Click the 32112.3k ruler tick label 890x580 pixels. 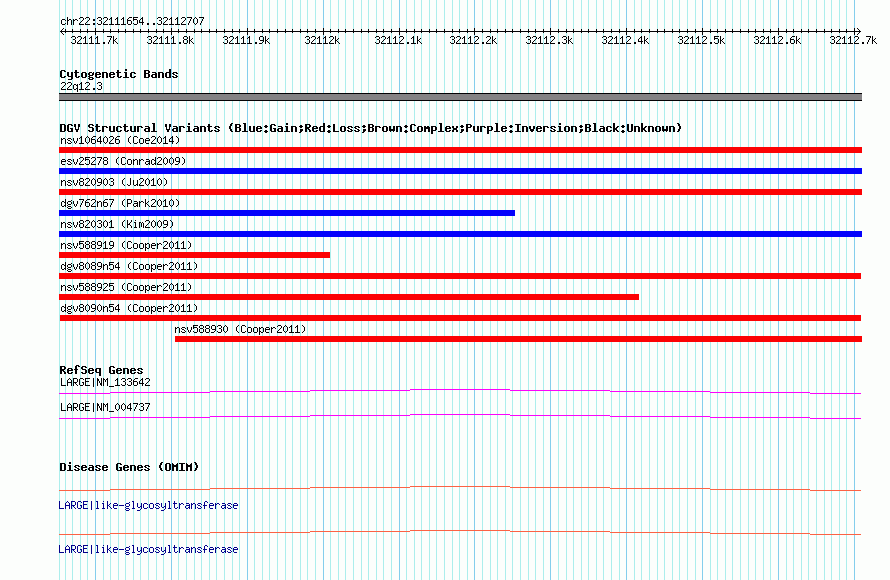pos(549,40)
